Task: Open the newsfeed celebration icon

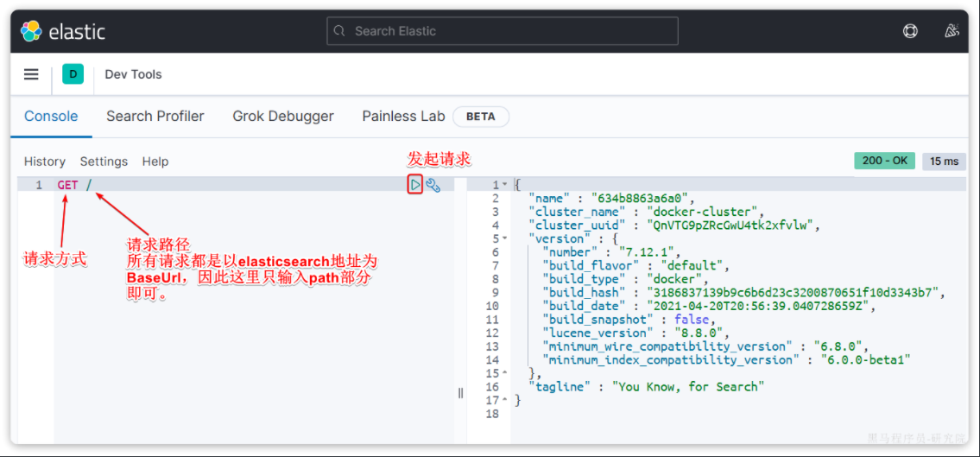Action: click(x=952, y=31)
